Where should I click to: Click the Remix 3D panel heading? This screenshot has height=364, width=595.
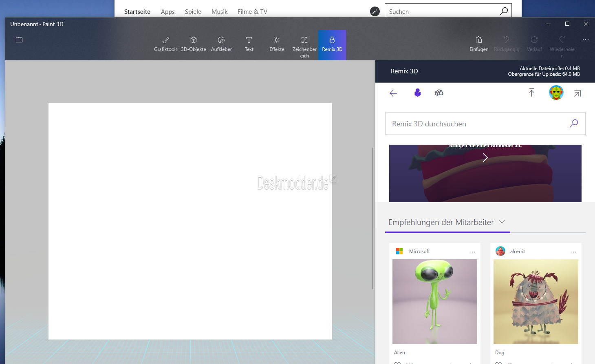pos(404,71)
